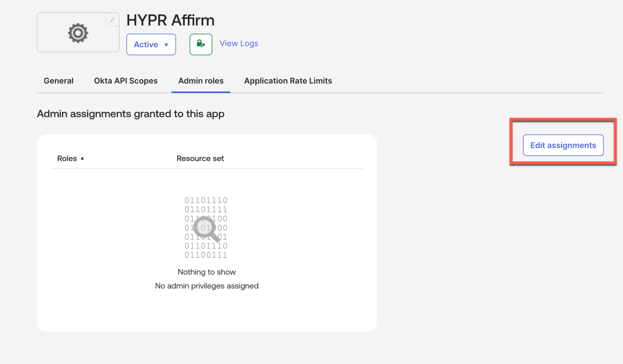Sort by the Roles column header

click(70, 158)
